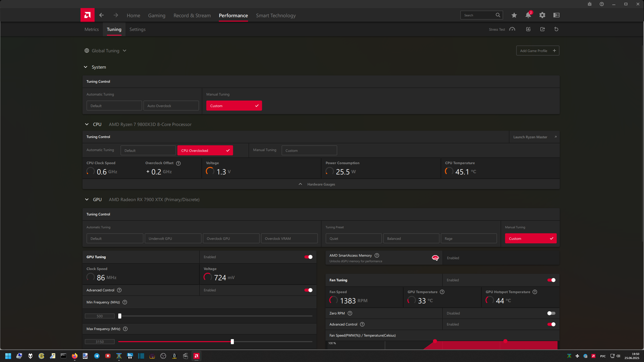644x362 pixels.
Task: Click the Max Frequency slider handle
Action: pos(232,342)
